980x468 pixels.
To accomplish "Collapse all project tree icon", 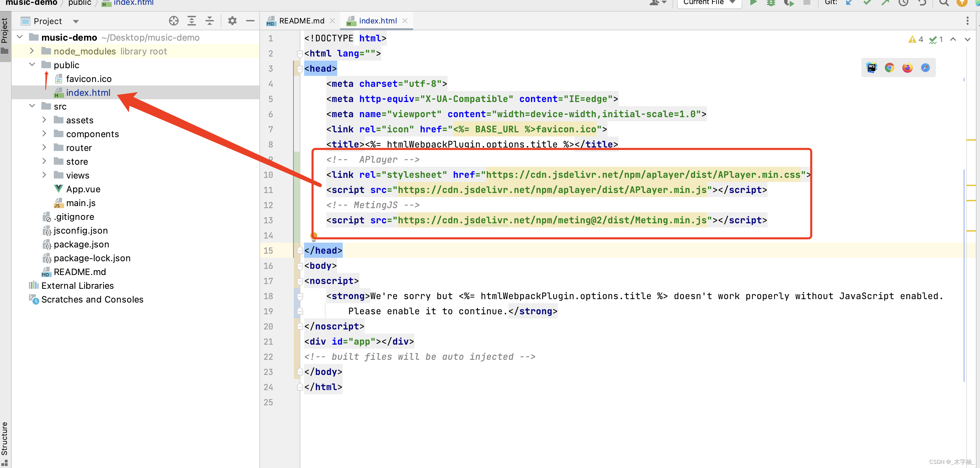I will [x=210, y=21].
